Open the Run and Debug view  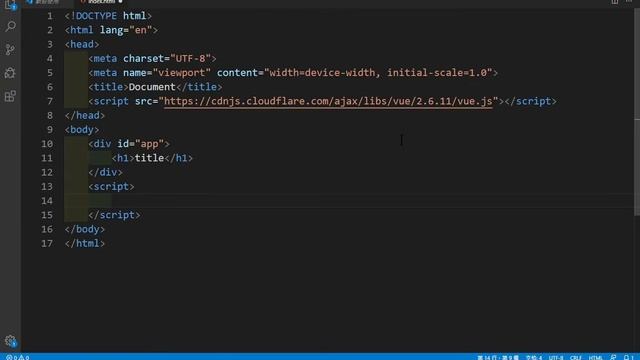pos(10,73)
